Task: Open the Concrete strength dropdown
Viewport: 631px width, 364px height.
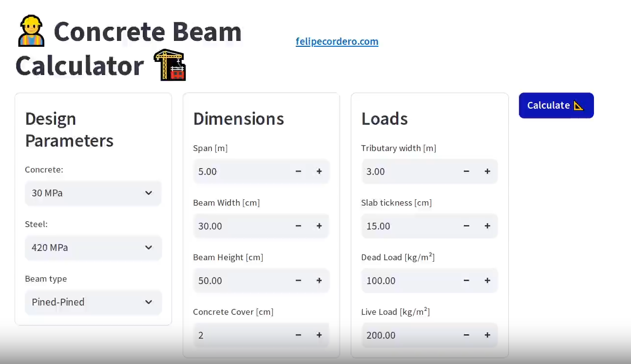Action: [93, 193]
